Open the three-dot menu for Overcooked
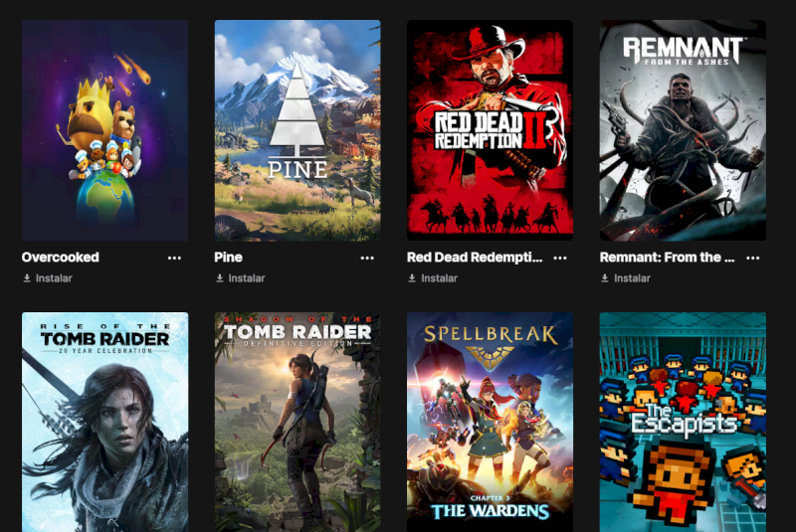 pos(174,258)
